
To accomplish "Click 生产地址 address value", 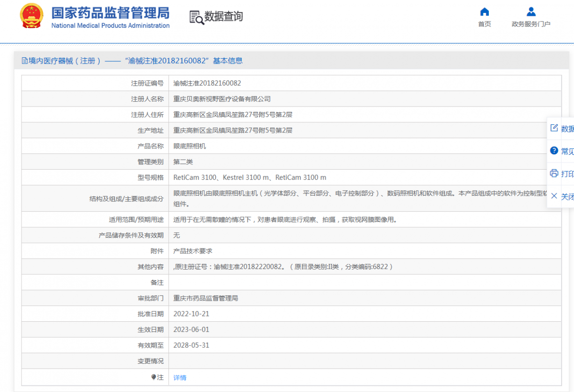I will click(x=232, y=131).
